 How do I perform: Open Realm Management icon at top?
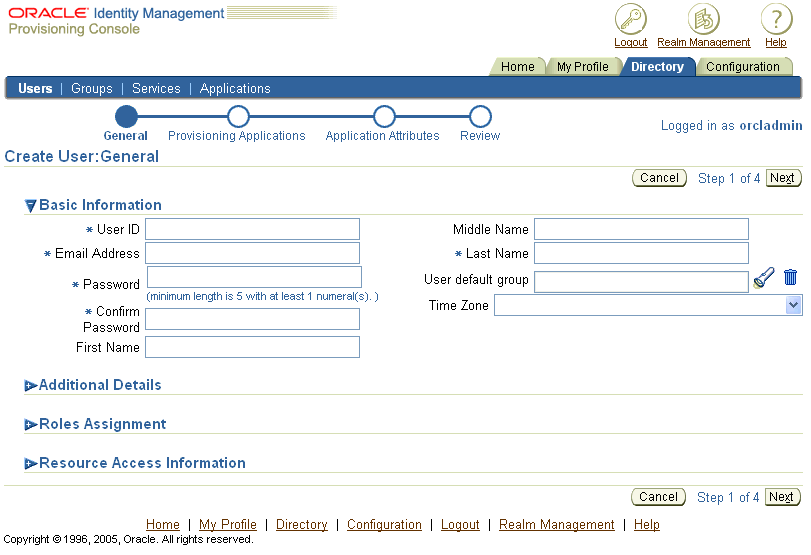703,19
